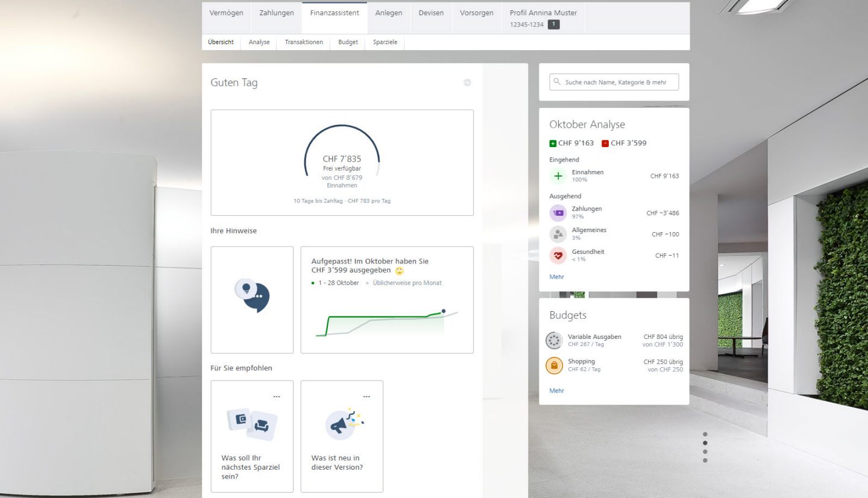Select the second page indicator dot

[705, 443]
